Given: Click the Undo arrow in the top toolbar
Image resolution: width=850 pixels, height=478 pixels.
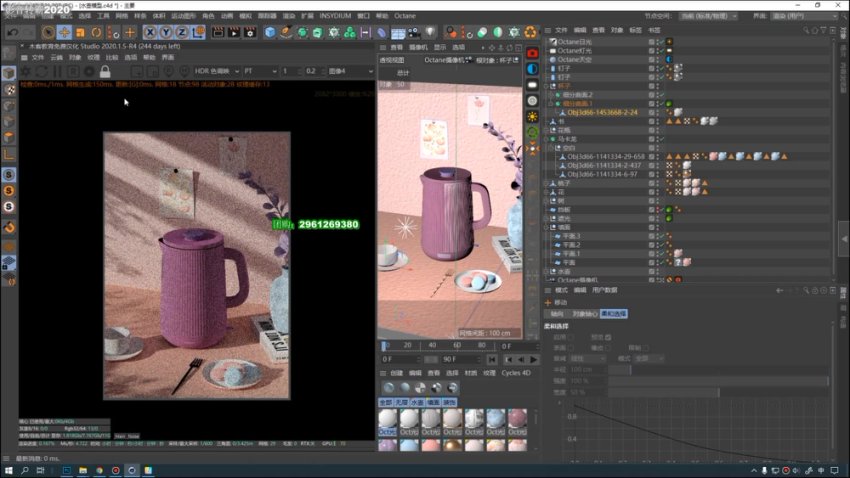Looking at the screenshot, I should tap(13, 32).
